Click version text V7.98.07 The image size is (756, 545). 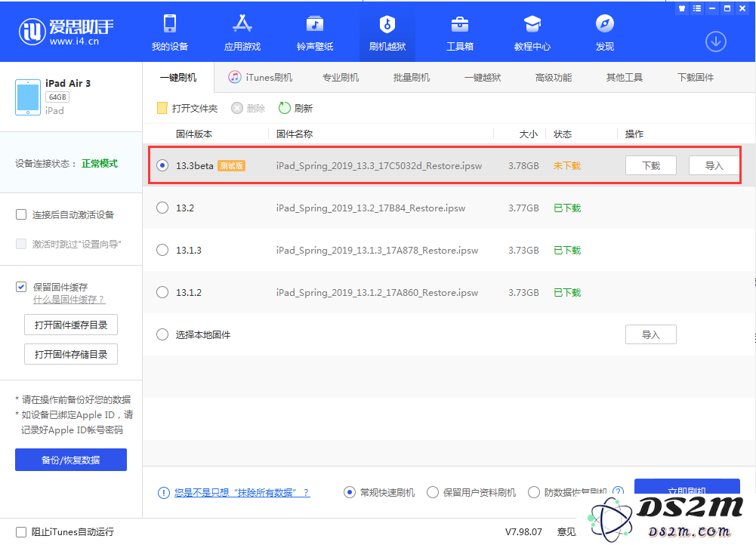(x=523, y=531)
